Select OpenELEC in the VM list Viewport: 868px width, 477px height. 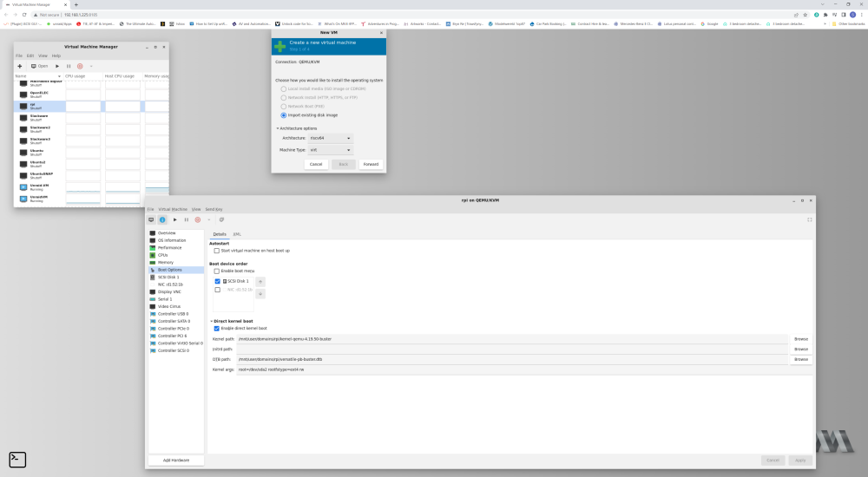(x=91, y=95)
